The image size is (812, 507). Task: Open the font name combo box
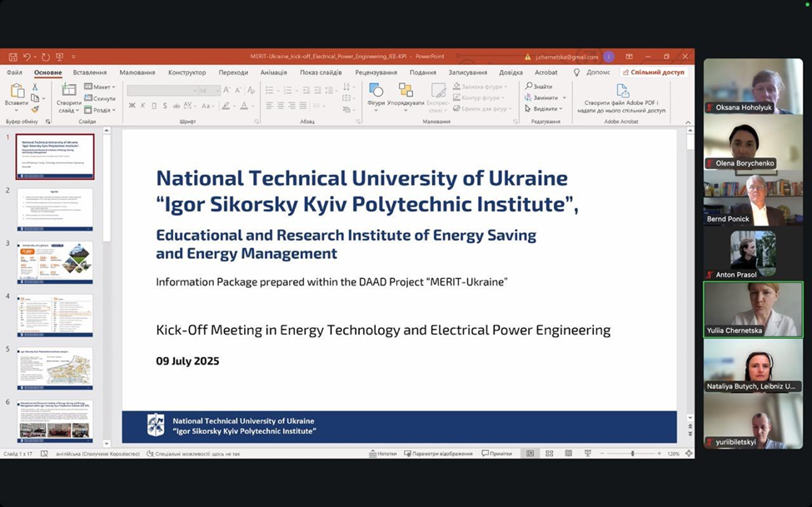(162, 91)
